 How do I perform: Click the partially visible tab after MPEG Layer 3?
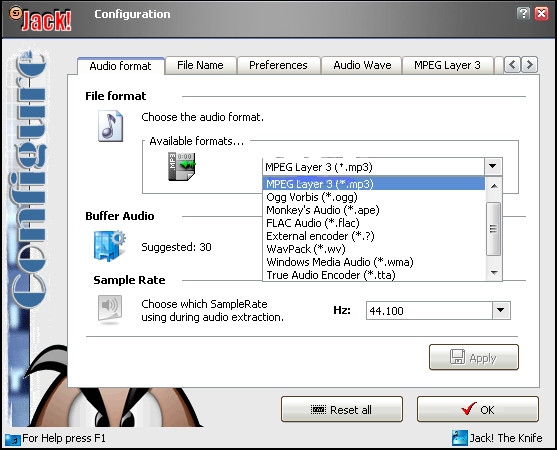click(499, 65)
